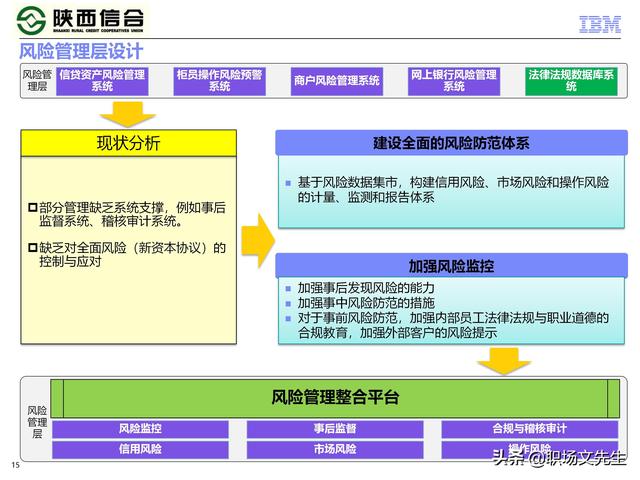The height and width of the screenshot is (480, 640).
Task: Click the IBM logo
Action: tap(600, 24)
